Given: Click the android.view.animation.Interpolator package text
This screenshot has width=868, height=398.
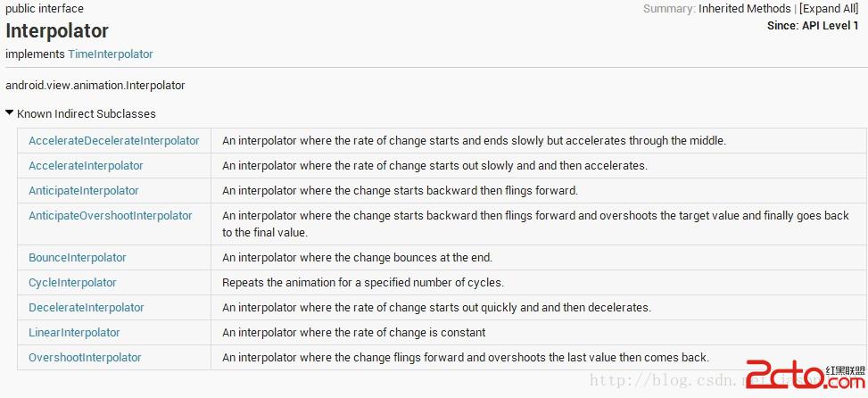Looking at the screenshot, I should tap(95, 86).
